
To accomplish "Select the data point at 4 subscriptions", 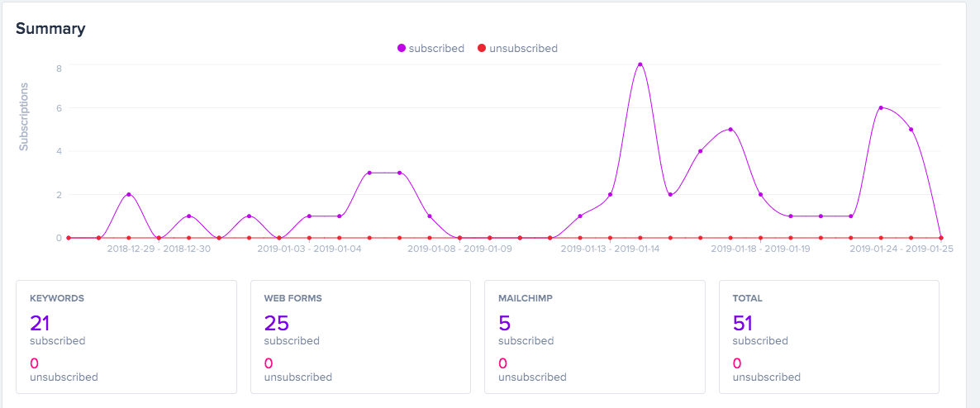I will click(700, 151).
